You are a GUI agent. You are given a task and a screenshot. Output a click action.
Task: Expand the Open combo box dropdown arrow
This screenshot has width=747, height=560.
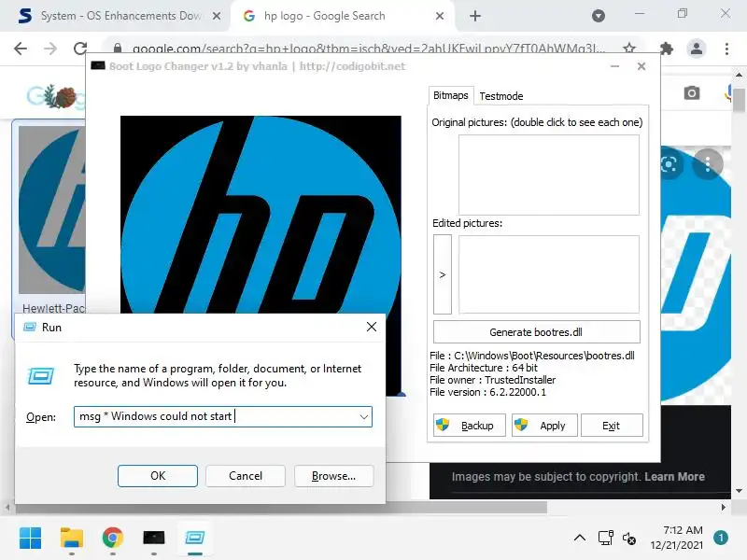[x=364, y=416]
